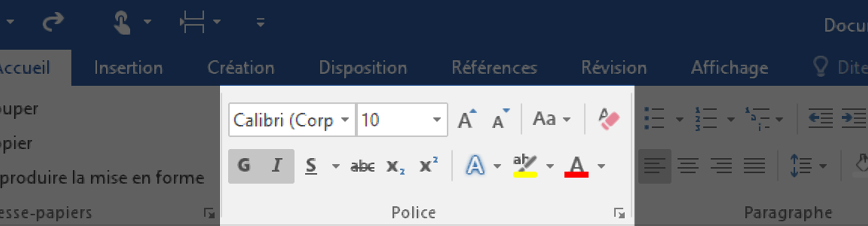Open the font size 10 dropdown
The image size is (868, 226).
click(x=436, y=120)
